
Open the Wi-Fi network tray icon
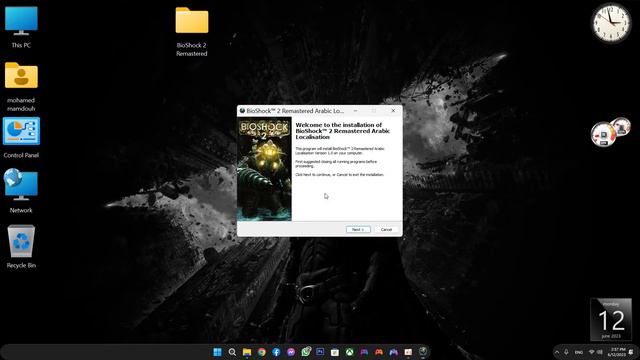(591, 352)
